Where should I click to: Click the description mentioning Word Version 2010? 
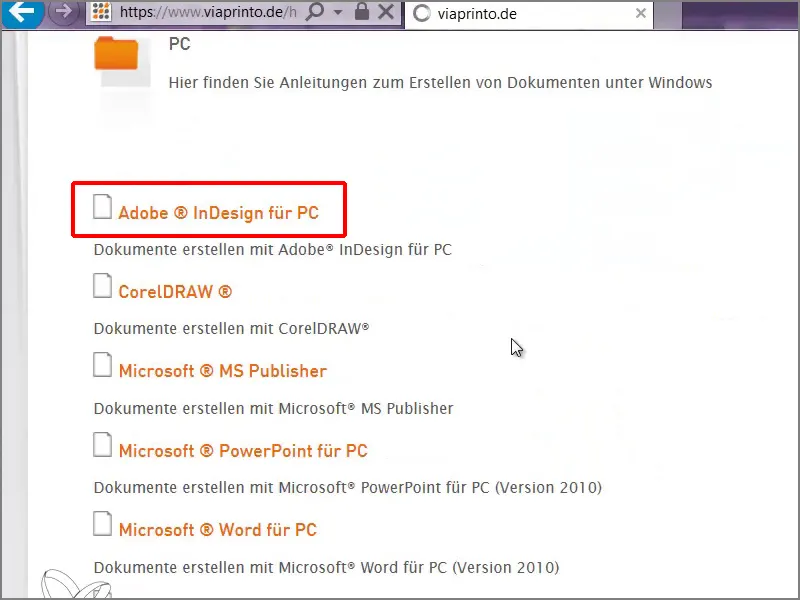point(327,568)
